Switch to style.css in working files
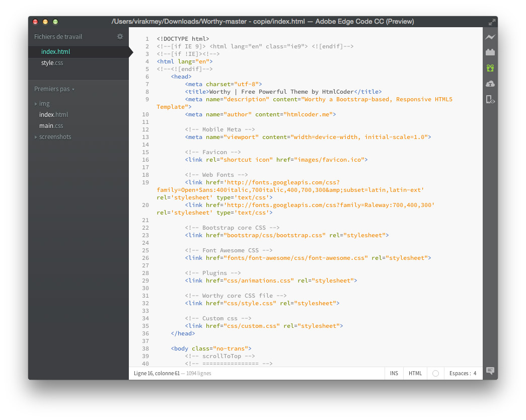526x420 pixels. coord(52,63)
